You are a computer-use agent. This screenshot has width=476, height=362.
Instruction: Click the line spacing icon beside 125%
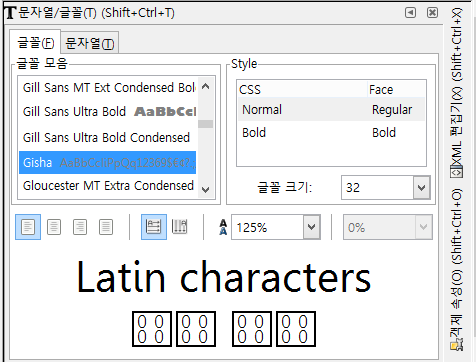[223, 227]
